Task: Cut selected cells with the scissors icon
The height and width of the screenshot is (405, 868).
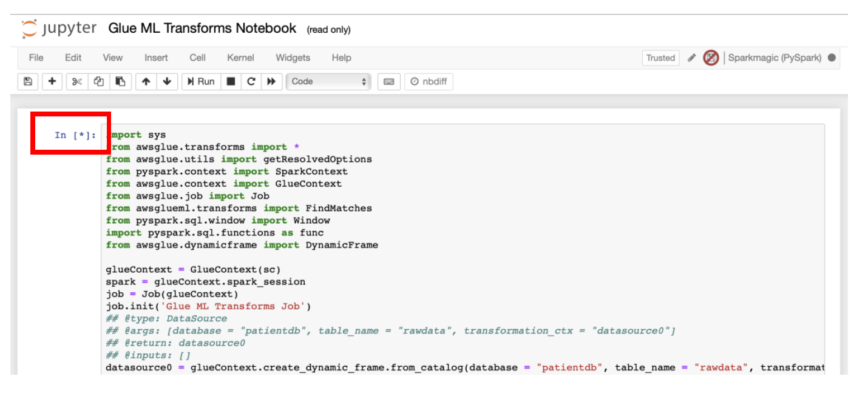Action: click(x=76, y=81)
